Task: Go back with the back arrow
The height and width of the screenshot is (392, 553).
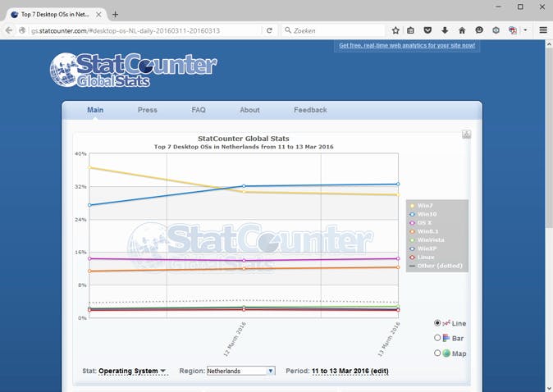Action: point(9,30)
